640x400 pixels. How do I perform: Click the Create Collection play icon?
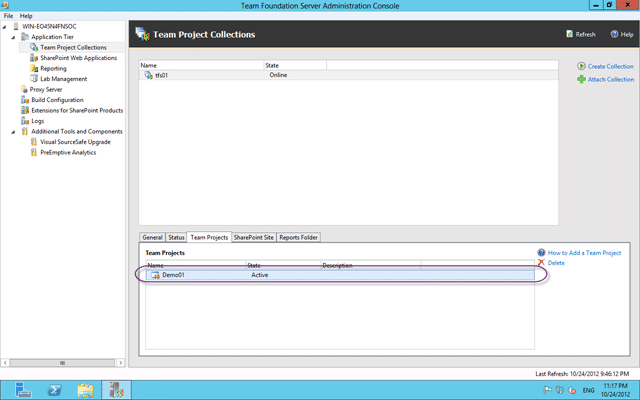tap(581, 66)
